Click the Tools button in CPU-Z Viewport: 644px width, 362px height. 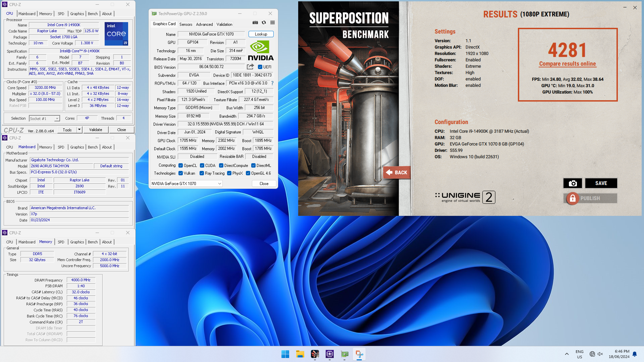(x=67, y=130)
